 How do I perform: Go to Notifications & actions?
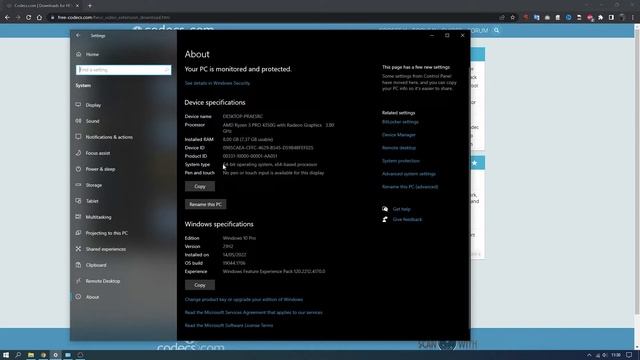[109, 137]
